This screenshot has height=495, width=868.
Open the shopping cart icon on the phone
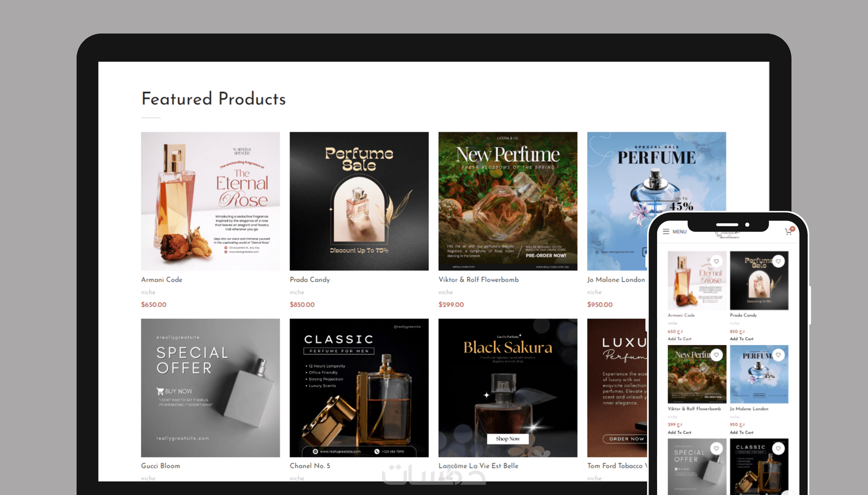click(789, 231)
